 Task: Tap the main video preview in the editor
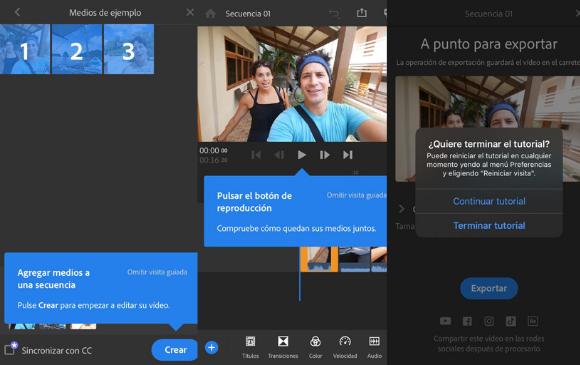pyautogui.click(x=292, y=84)
